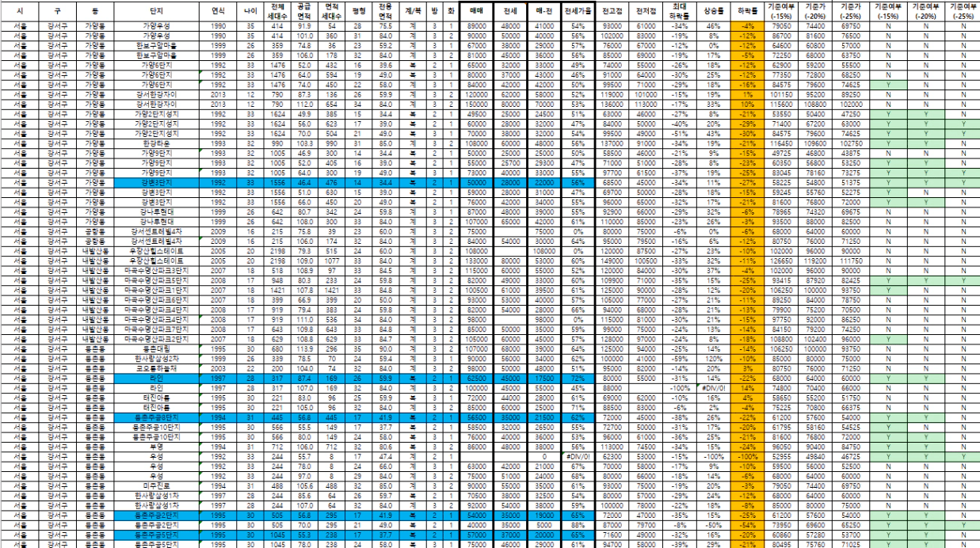Click the 기준여부 (-20%) header cell

pos(925,12)
